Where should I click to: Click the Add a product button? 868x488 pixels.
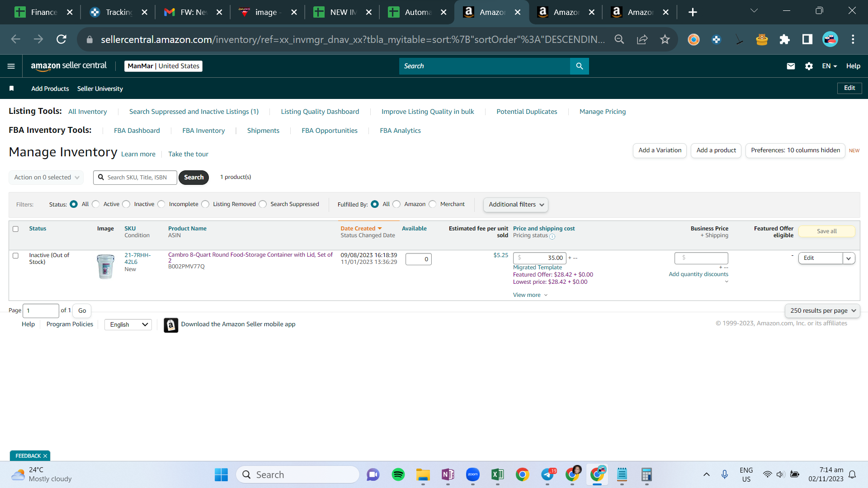716,150
